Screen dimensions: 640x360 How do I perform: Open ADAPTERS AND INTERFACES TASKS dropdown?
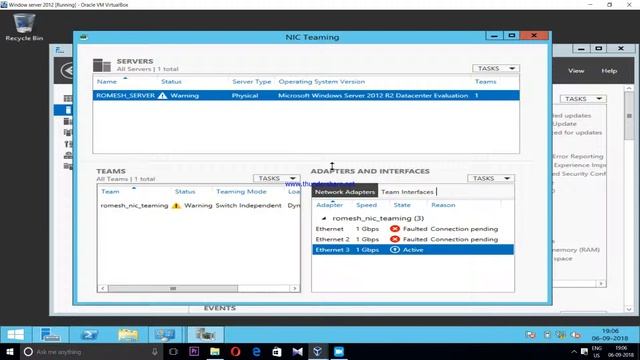[x=491, y=178]
